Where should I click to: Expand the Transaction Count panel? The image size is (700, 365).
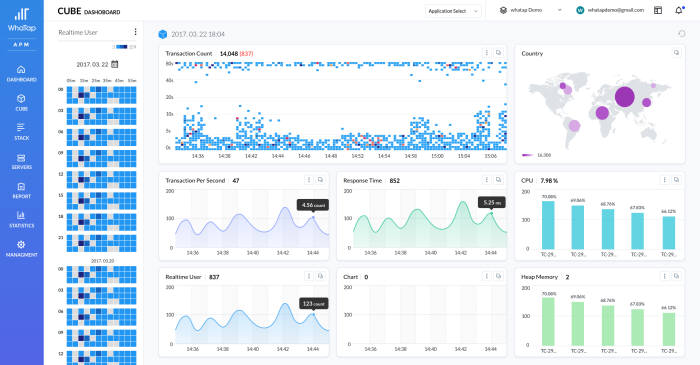coord(498,53)
